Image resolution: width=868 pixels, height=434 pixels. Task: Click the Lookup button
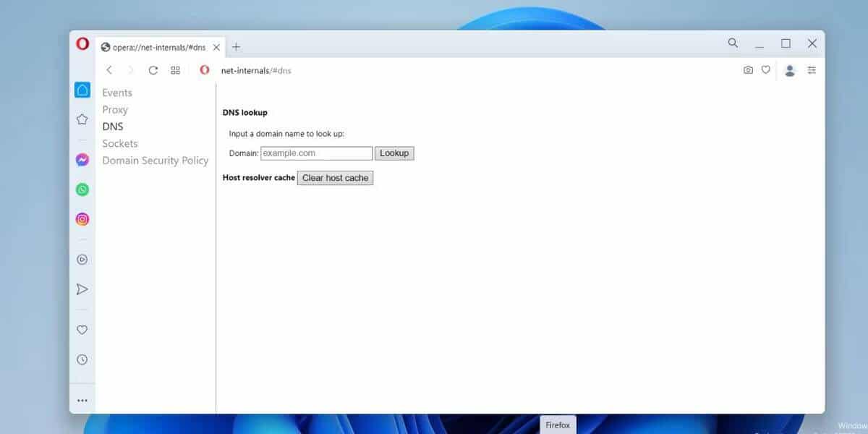pos(394,153)
